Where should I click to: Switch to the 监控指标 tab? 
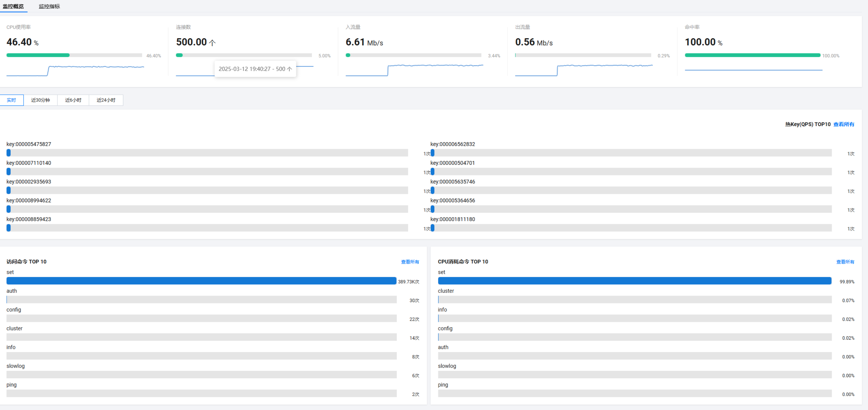[x=49, y=6]
